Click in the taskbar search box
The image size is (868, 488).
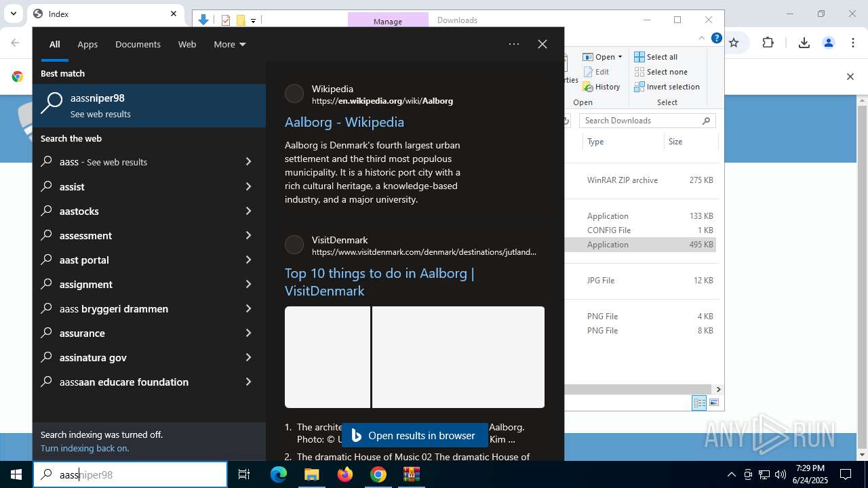pos(130,474)
